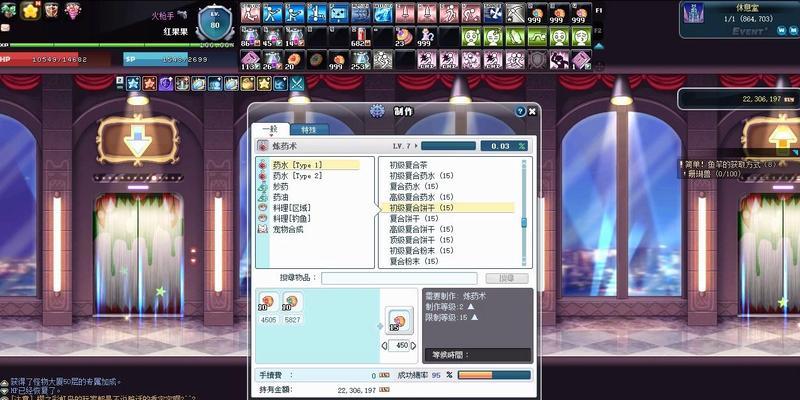Select the 一般 tab
Screen dimensions: 800x400
point(270,129)
